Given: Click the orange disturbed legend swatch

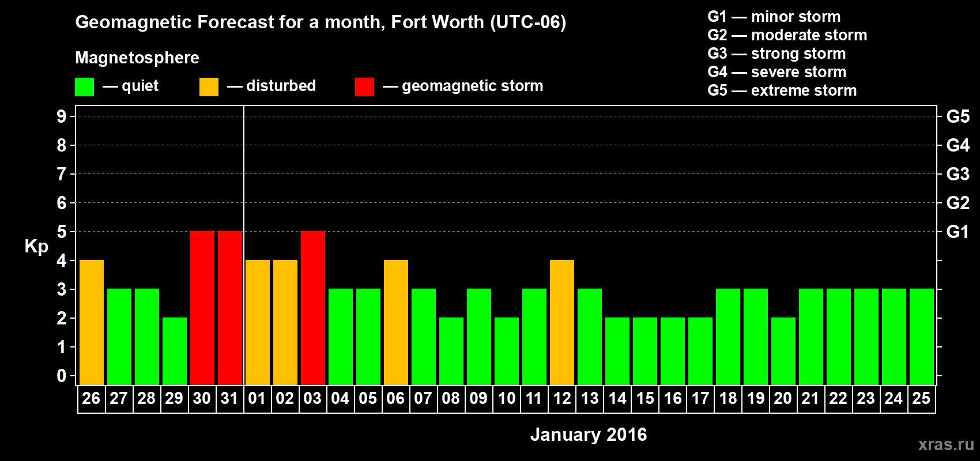Looking at the screenshot, I should tap(209, 87).
